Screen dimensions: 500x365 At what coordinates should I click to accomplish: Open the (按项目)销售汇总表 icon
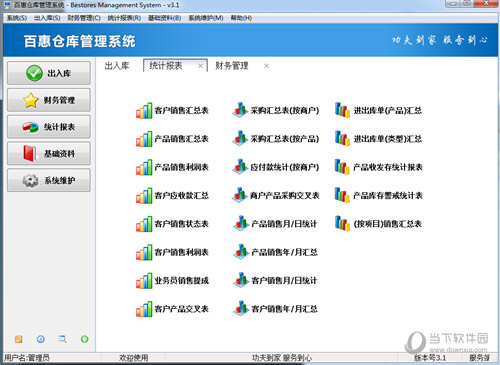pyautogui.click(x=342, y=223)
